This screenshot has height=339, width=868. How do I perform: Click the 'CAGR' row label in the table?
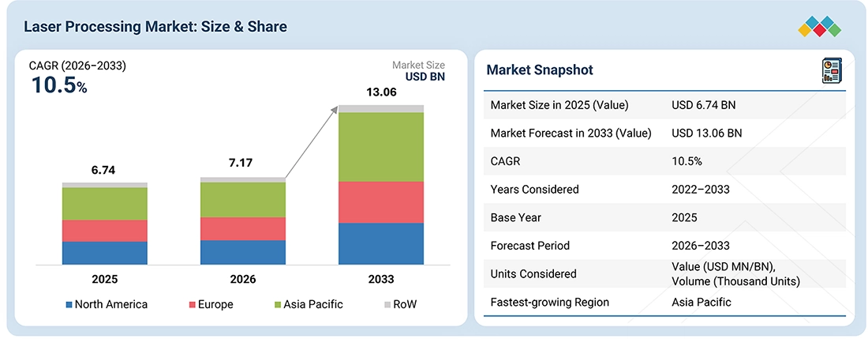click(x=506, y=161)
